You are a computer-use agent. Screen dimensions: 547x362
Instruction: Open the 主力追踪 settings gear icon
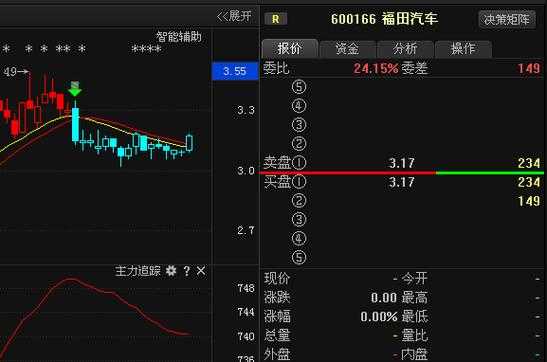click(x=171, y=271)
